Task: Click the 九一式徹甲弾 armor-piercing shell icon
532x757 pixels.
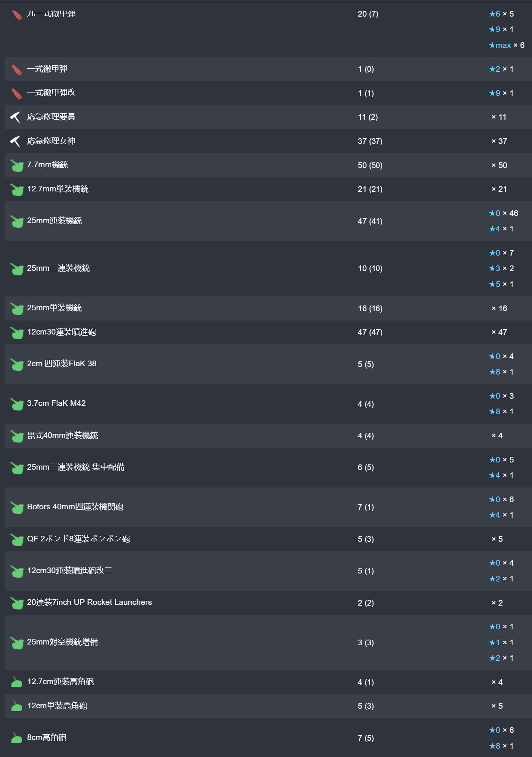Action: [17, 15]
